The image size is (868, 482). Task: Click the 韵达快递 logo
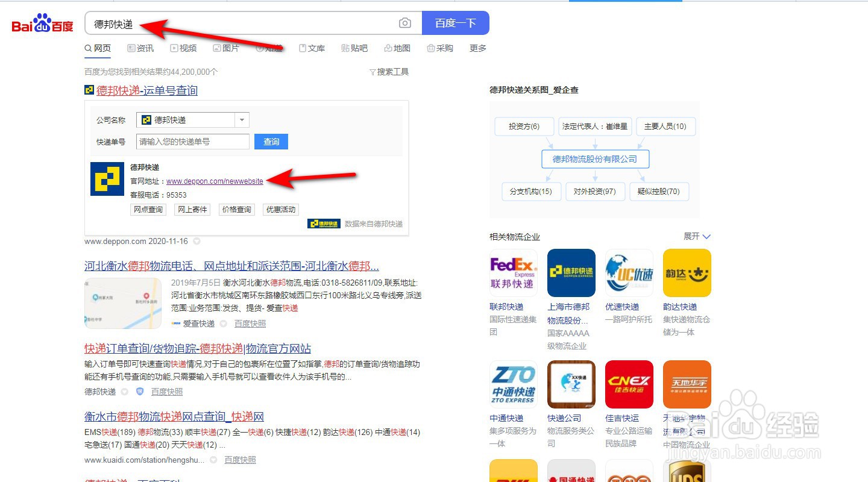687,272
